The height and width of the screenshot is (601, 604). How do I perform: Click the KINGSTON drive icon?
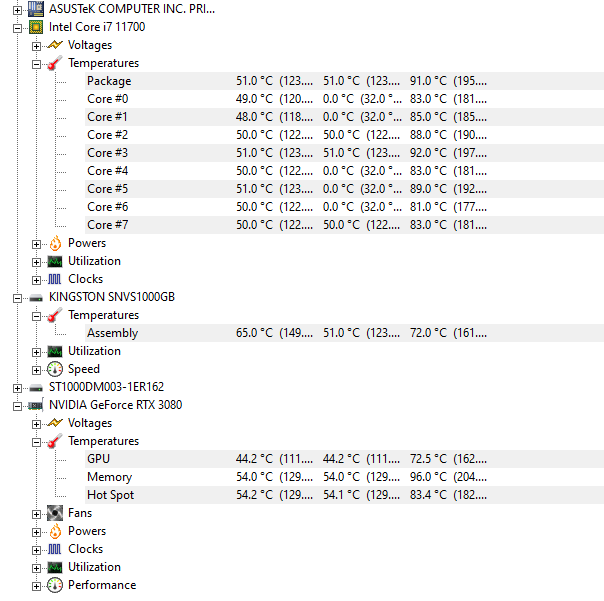click(36, 298)
